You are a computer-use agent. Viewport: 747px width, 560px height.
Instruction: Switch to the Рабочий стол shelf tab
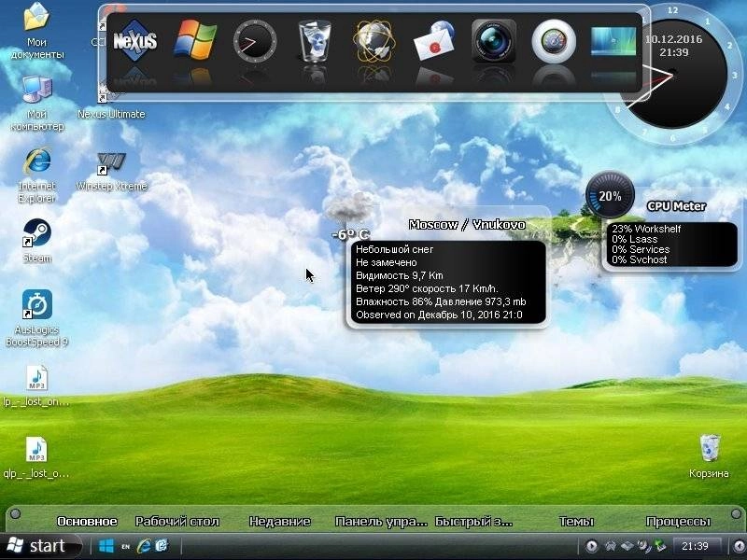[177, 522]
